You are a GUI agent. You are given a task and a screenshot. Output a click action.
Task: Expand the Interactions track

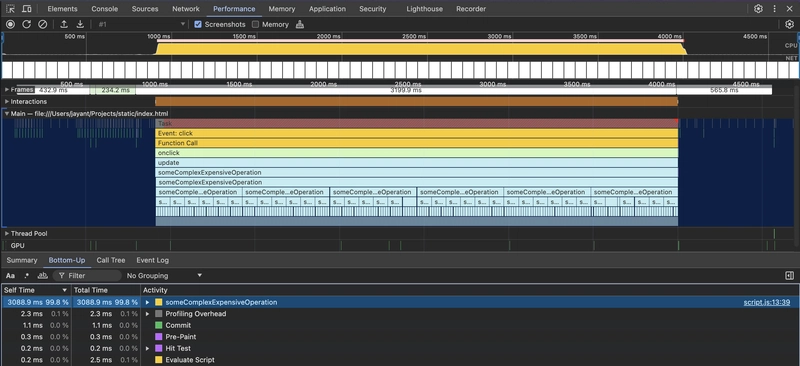[x=7, y=102]
